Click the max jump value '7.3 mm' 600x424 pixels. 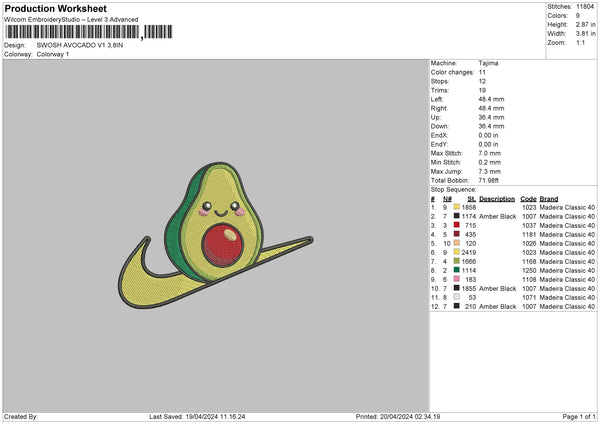pos(489,171)
